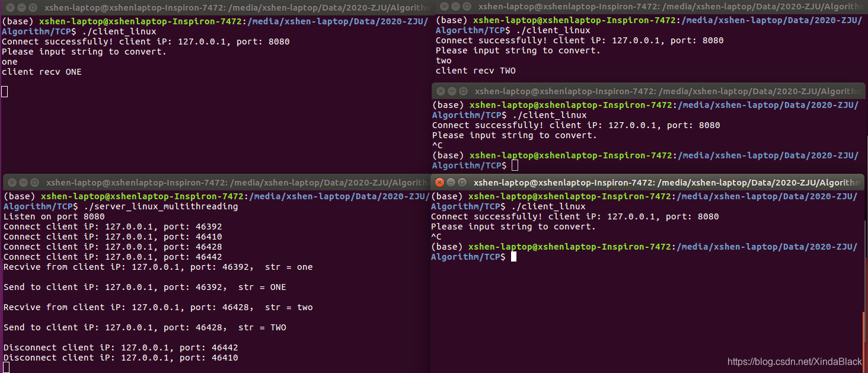Screen dimensions: 868x373
Task: Click "Connect successfully!" line in "client recv ONE" terminal
Action: (146, 42)
